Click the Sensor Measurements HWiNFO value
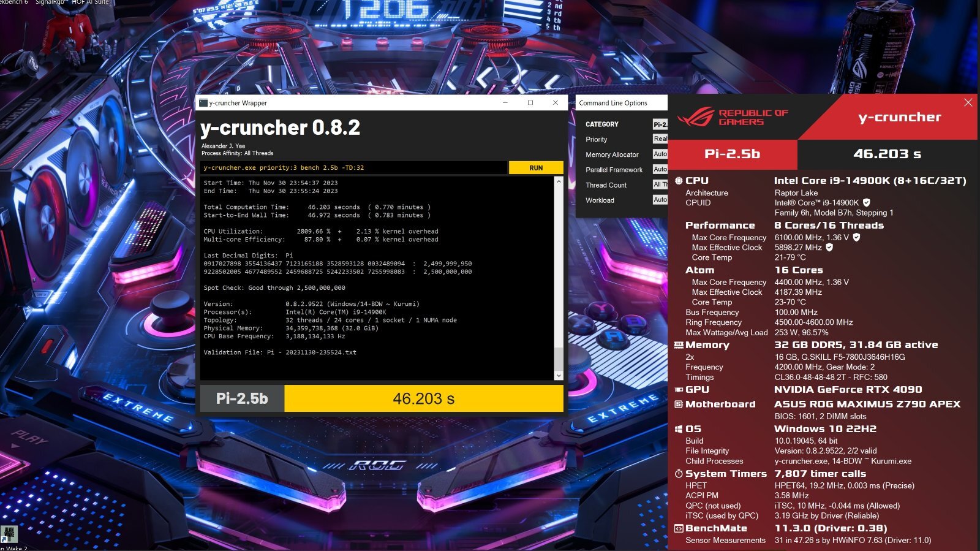 pos(853,540)
